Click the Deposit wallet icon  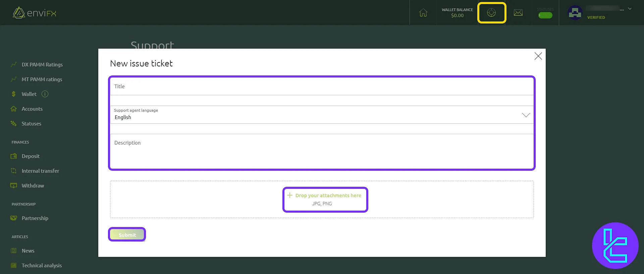(x=13, y=156)
